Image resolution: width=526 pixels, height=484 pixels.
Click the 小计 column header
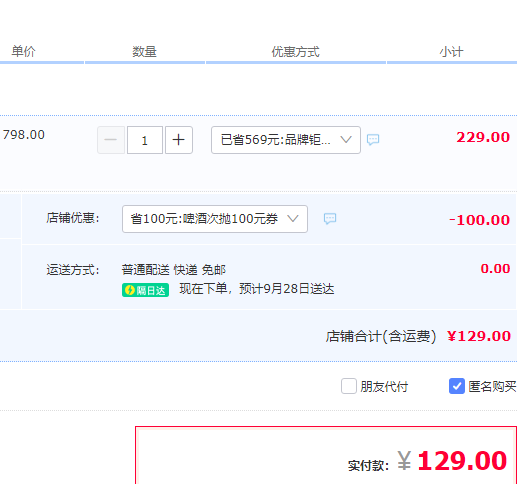point(452,52)
